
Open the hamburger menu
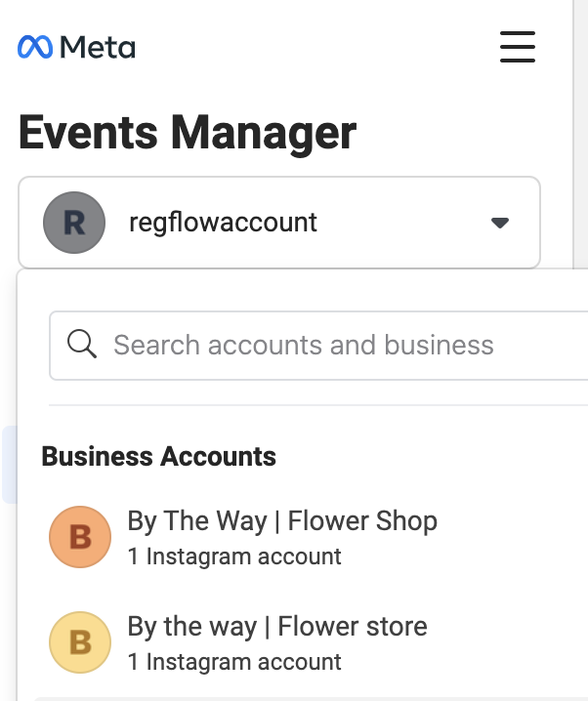518,47
